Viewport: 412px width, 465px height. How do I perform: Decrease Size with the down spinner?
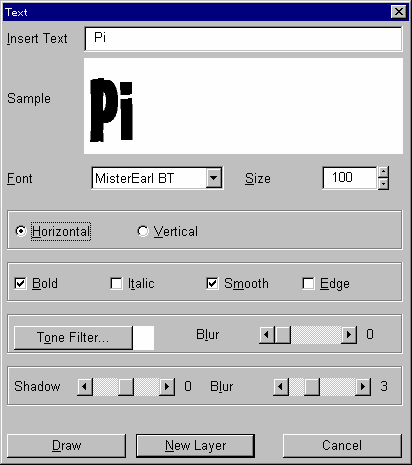383,183
